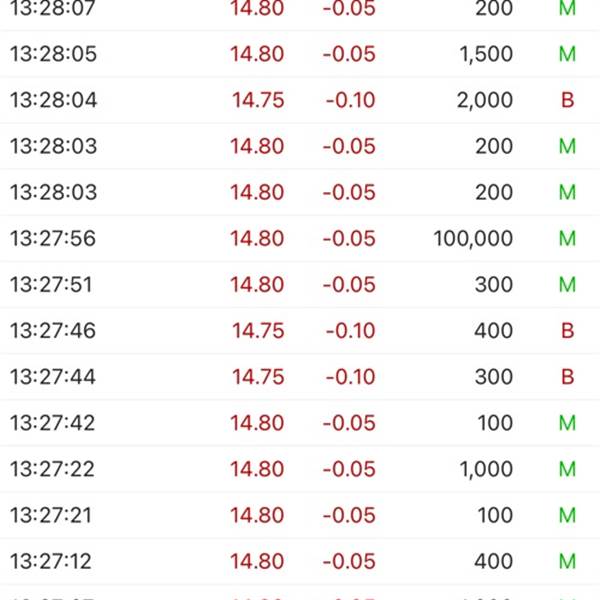Click the 14.80 price at 13:27:12
The width and height of the screenshot is (600, 600).
(x=257, y=561)
